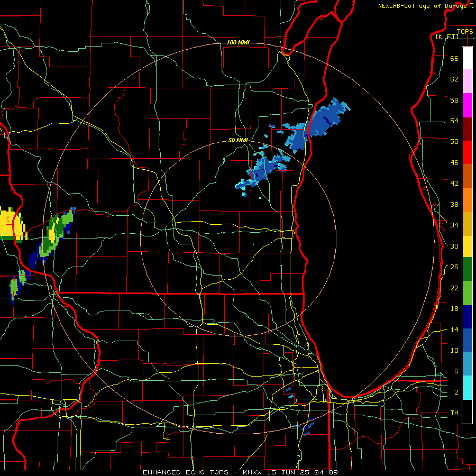Screen dimensions: 476x476
Task: Click the "46" legend value
Action: coord(454,163)
